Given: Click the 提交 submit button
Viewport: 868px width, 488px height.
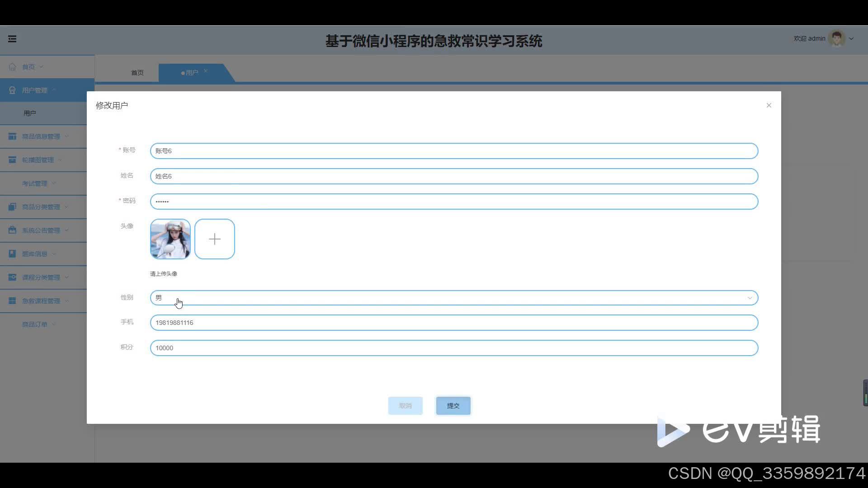Looking at the screenshot, I should click(453, 406).
